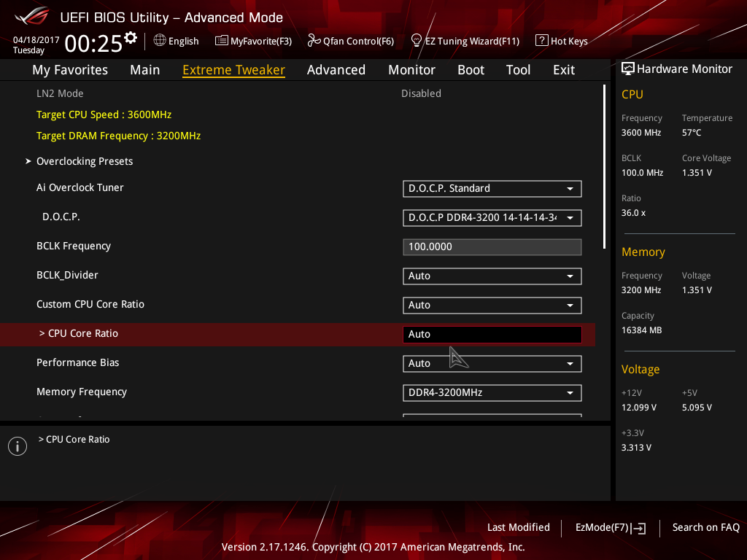Open the Memory Frequency dropdown
Screen dimensions: 747x560
(492, 393)
